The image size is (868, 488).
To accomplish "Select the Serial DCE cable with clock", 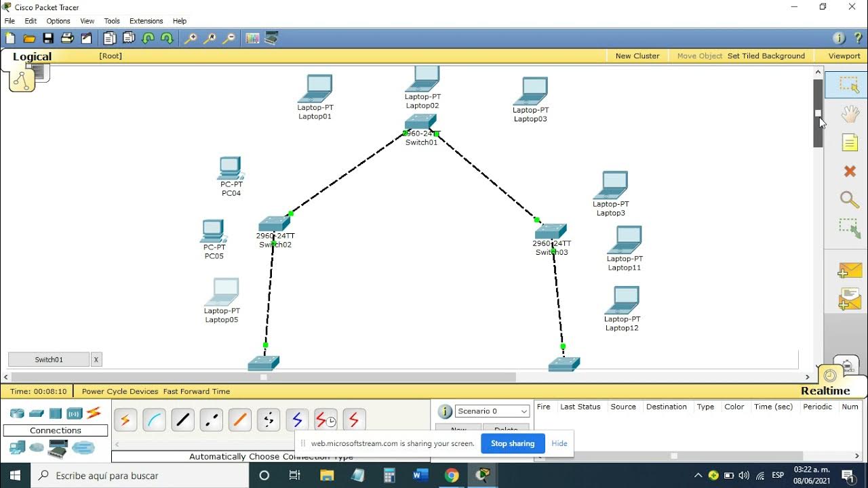I will [325, 420].
